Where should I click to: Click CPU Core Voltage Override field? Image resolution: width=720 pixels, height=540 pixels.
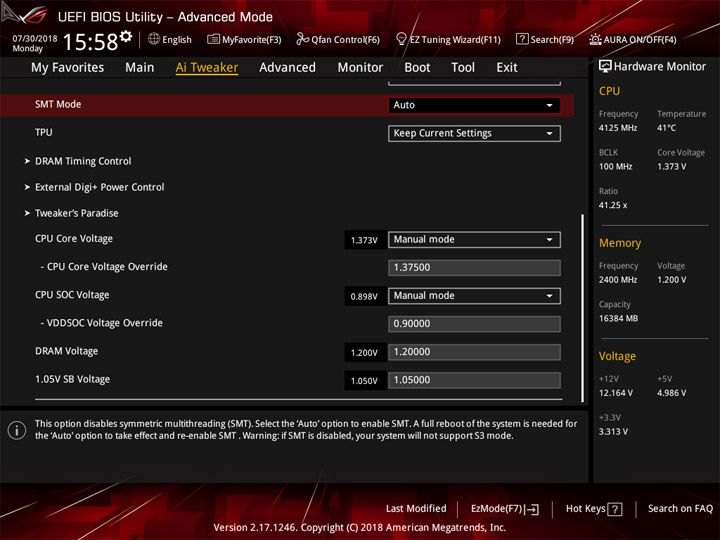tap(474, 268)
